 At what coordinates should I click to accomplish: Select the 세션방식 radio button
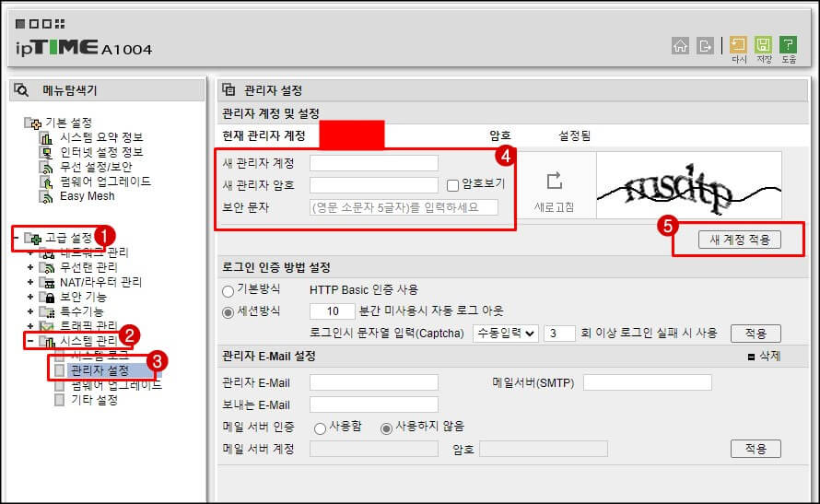click(x=228, y=312)
